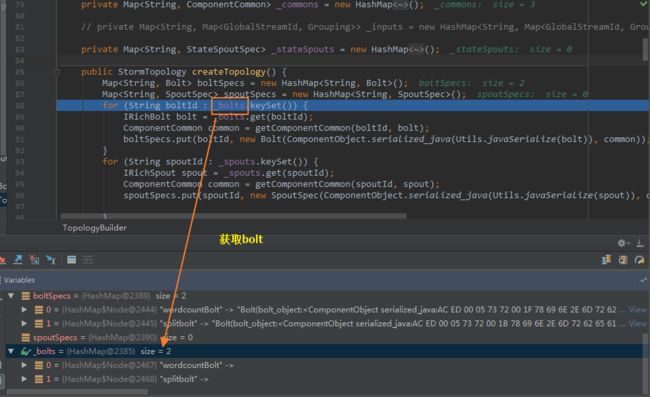Screen dimensions: 650x397
Task: Toggle the code fold marker at createTopology method
Action: 56,72
